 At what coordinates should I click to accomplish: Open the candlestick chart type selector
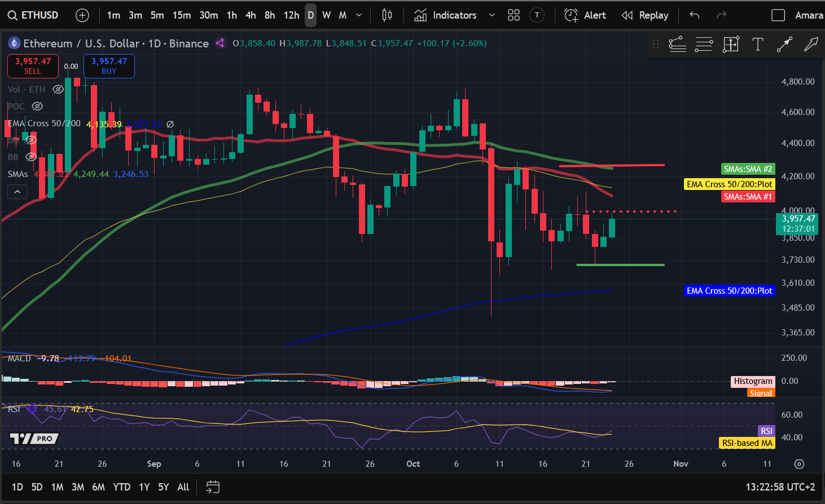coord(387,15)
